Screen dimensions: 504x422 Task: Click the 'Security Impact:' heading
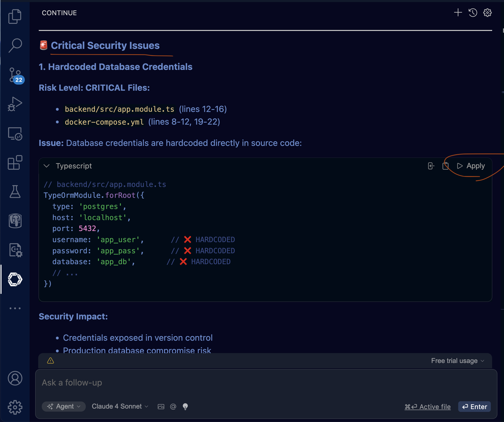(73, 317)
